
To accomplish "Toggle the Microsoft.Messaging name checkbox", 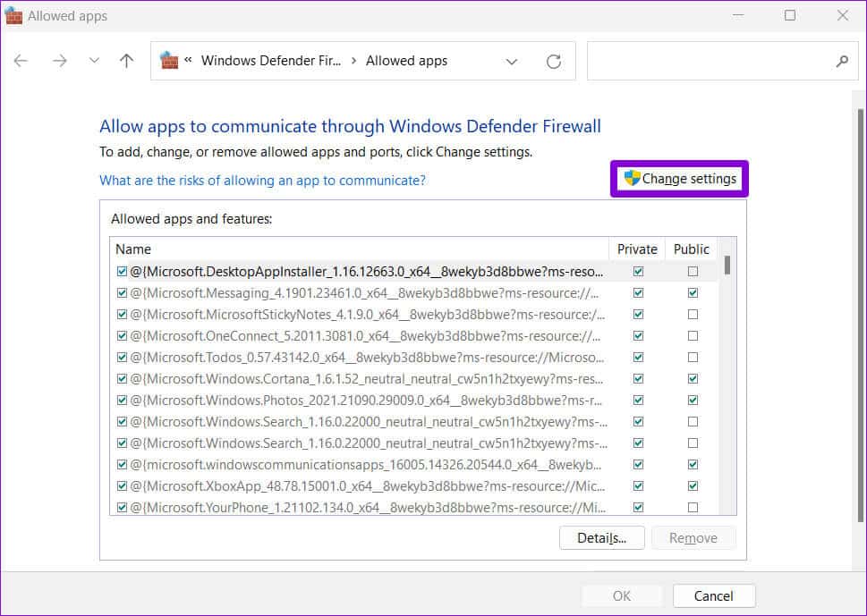I will [123, 293].
